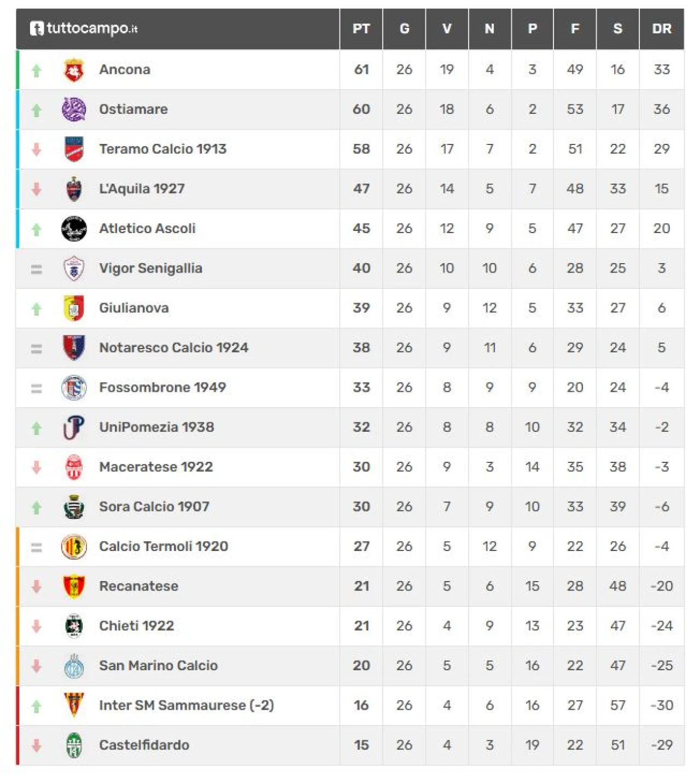The width and height of the screenshot is (700, 783).
Task: Open the Teramo Calcio 1913 team link
Action: click(162, 149)
